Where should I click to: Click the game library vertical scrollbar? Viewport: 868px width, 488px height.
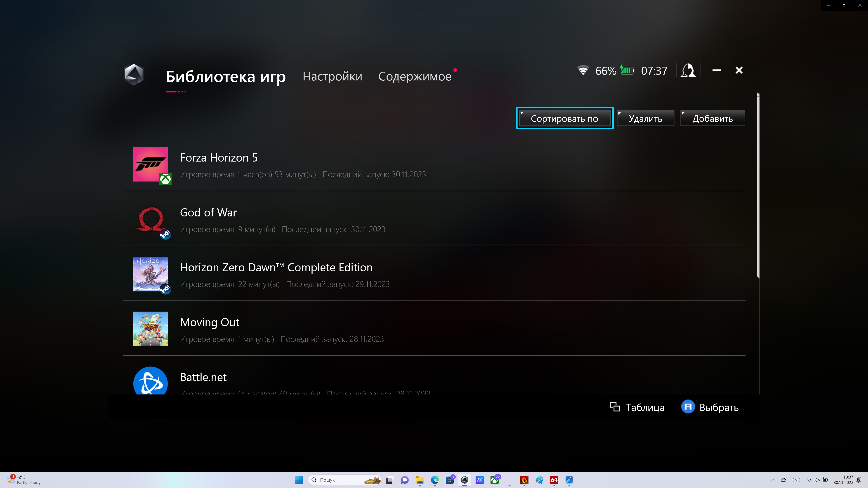[x=758, y=185]
